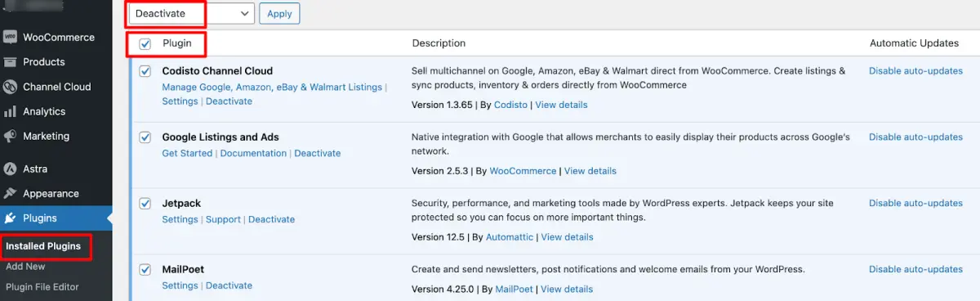Click the Channel Cloud icon in sidebar

click(x=10, y=87)
